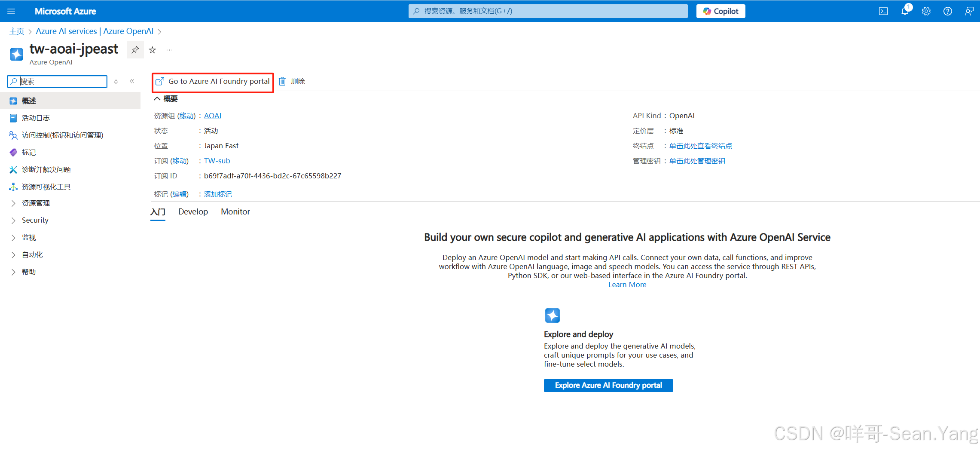Open Cloud Shell from the top bar

coord(883,11)
